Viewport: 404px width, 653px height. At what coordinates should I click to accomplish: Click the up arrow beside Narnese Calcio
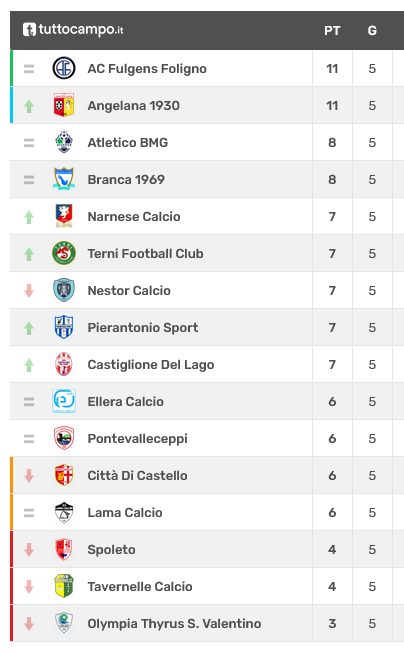tap(29, 217)
